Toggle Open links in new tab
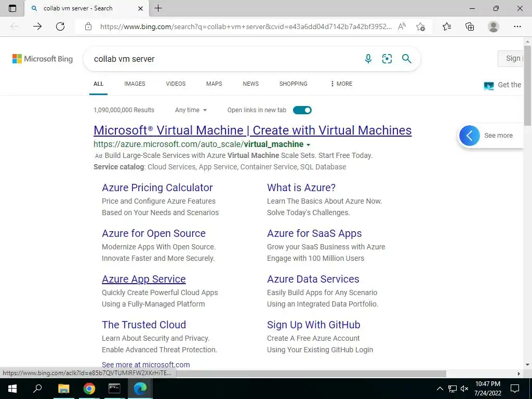 (x=302, y=110)
